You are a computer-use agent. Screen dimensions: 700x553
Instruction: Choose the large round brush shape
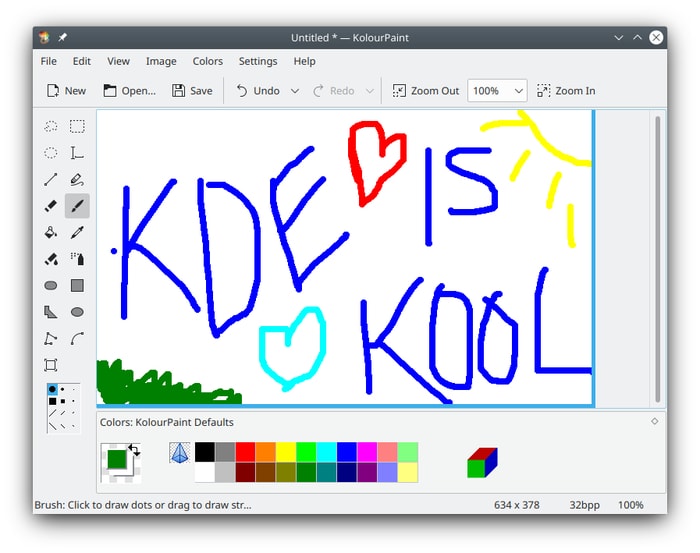pos(52,389)
